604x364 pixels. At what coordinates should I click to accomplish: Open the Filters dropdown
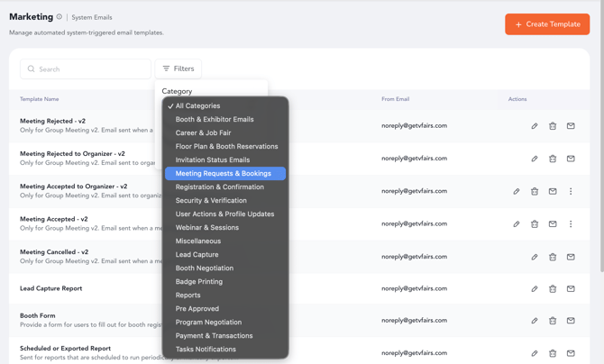178,68
